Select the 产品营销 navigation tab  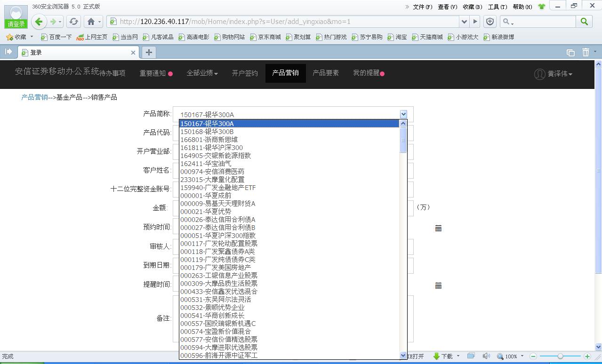coord(285,73)
